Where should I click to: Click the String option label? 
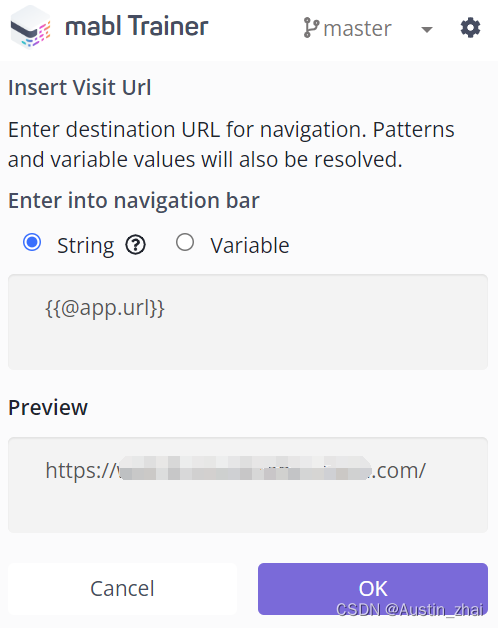85,246
